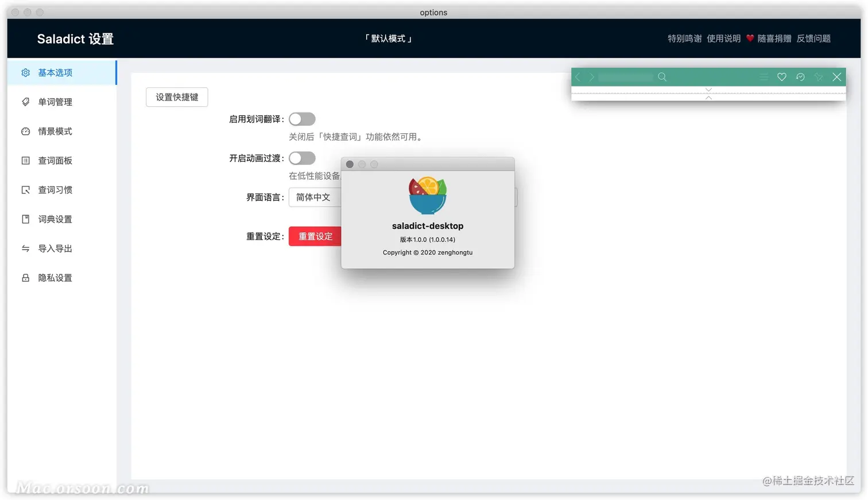868x500 pixels.
Task: Open the 特别鸣谢 link in the header
Action: click(684, 38)
